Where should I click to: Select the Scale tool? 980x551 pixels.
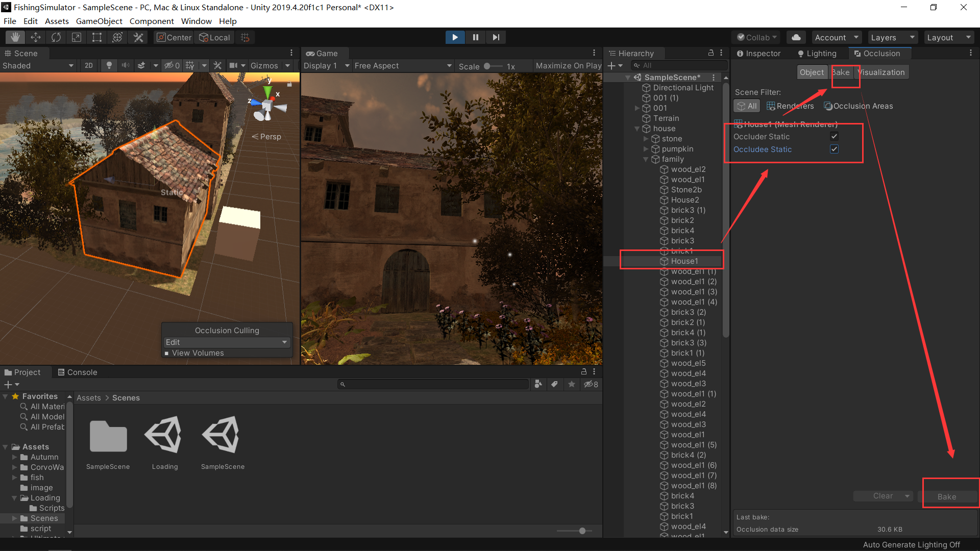[76, 37]
